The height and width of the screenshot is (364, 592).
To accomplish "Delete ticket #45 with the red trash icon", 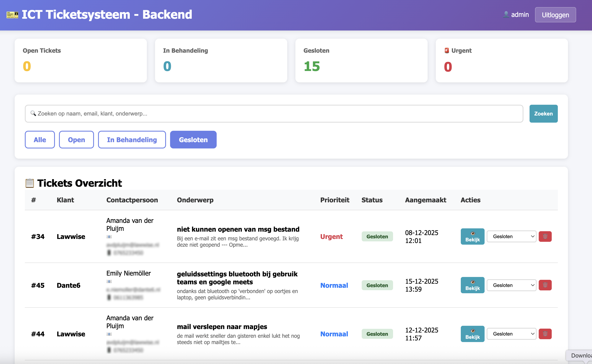I will point(545,285).
